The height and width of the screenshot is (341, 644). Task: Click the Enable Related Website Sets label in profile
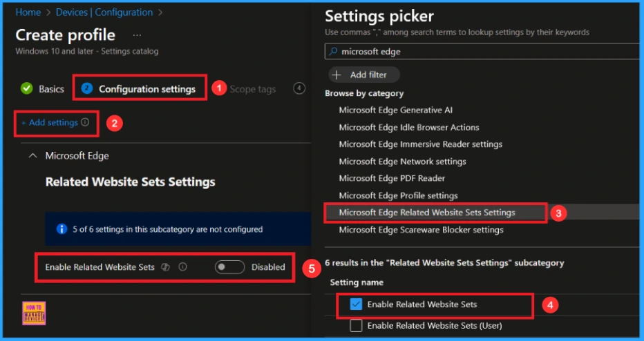point(100,267)
